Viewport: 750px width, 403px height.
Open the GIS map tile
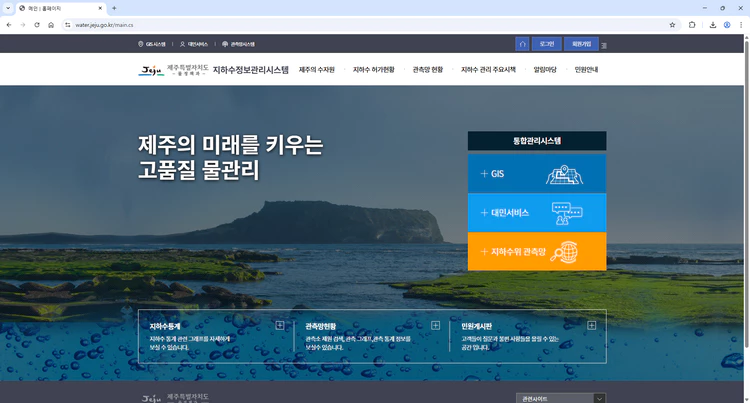point(536,174)
